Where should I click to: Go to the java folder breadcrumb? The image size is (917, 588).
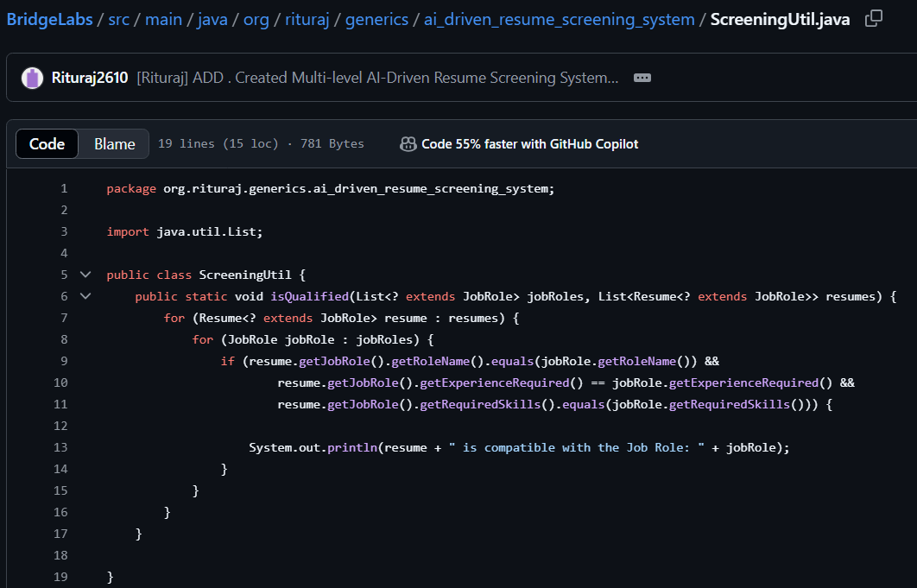(212, 19)
